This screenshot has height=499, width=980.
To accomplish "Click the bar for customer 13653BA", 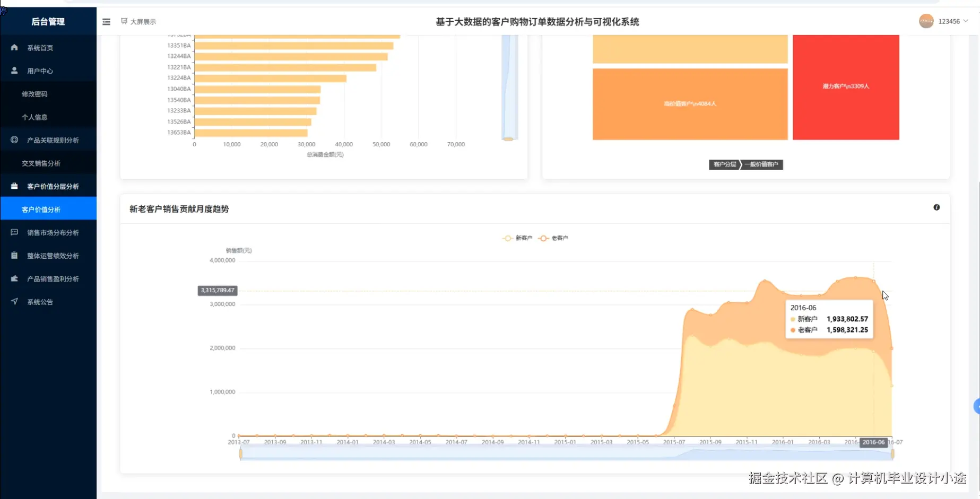I will [251, 133].
